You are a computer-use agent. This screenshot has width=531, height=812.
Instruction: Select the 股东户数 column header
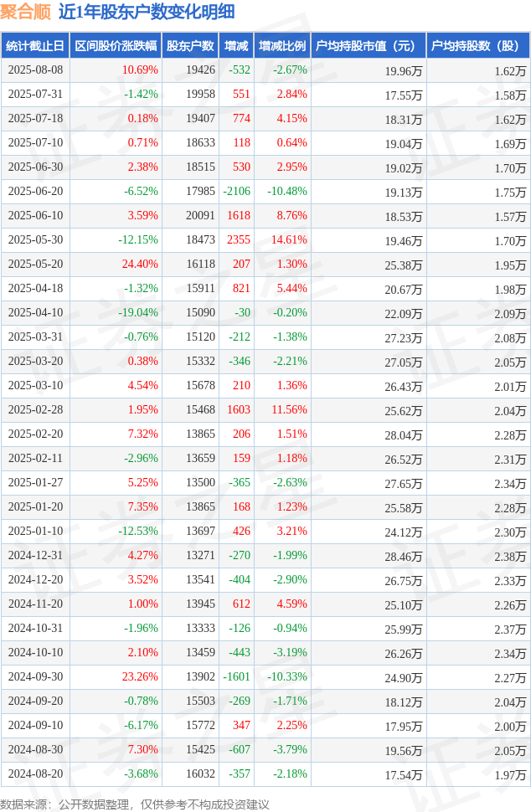point(189,45)
